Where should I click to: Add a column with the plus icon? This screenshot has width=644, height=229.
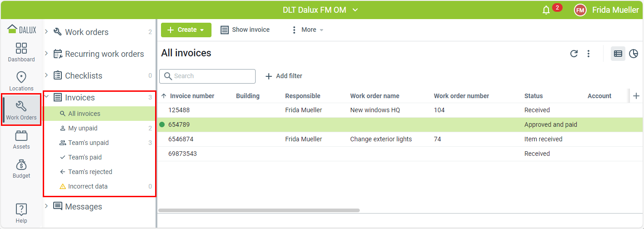click(x=636, y=96)
